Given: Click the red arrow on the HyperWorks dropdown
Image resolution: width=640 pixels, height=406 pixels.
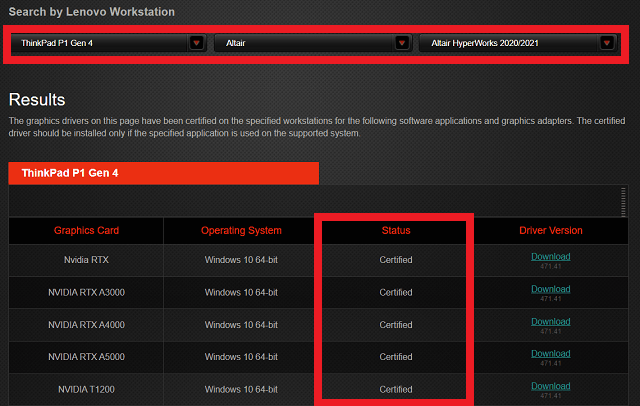Looking at the screenshot, I should click(607, 43).
